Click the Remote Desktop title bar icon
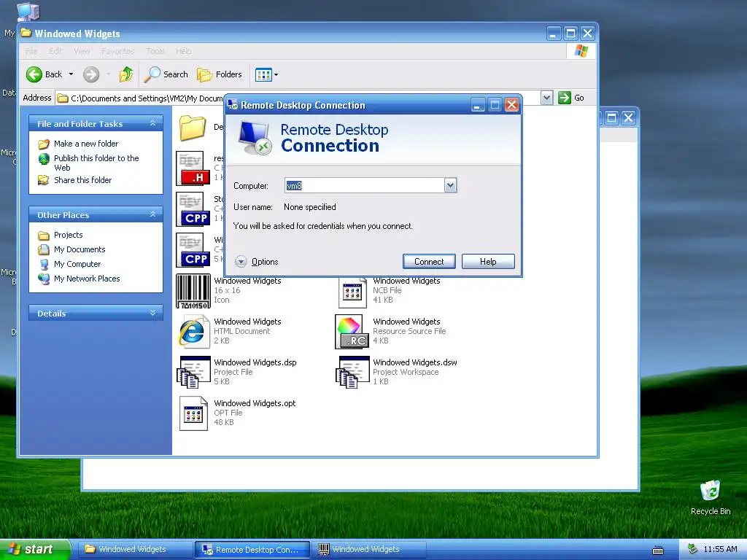 (233, 105)
